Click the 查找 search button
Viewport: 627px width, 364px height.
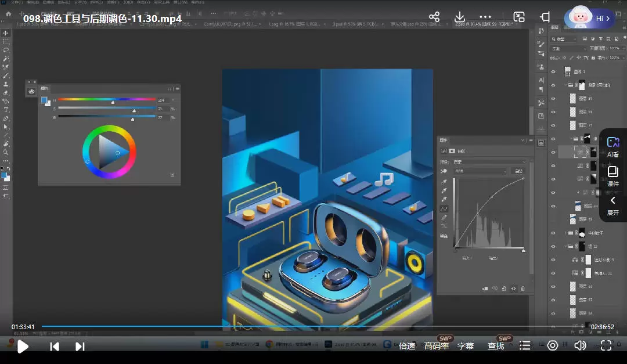[x=496, y=346]
